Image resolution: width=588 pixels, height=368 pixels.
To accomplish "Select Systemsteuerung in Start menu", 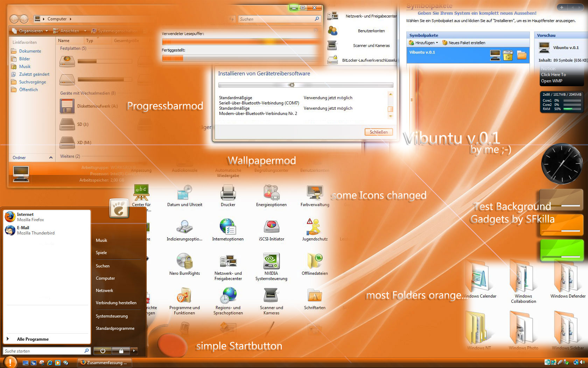I will [112, 316].
